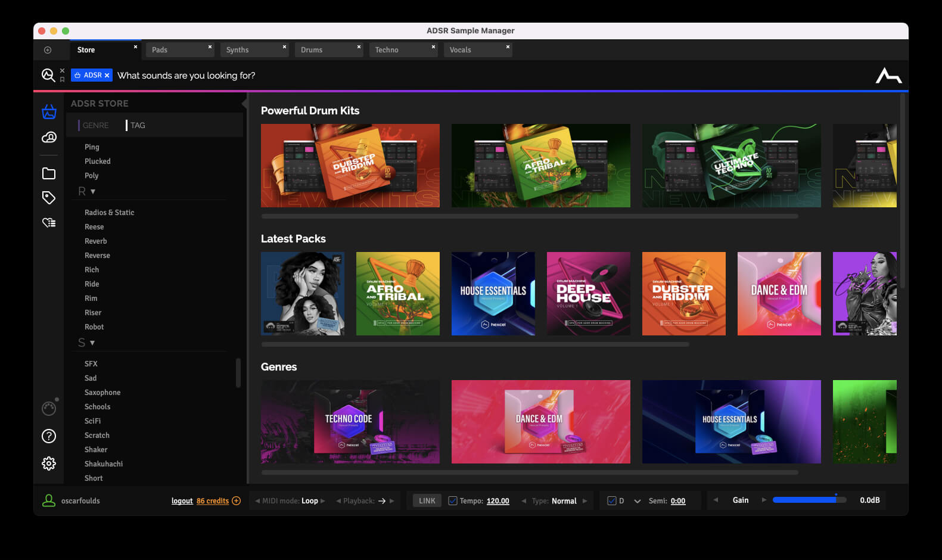Close the Pads tab
Screen dimensions: 942x560
pyautogui.click(x=210, y=46)
